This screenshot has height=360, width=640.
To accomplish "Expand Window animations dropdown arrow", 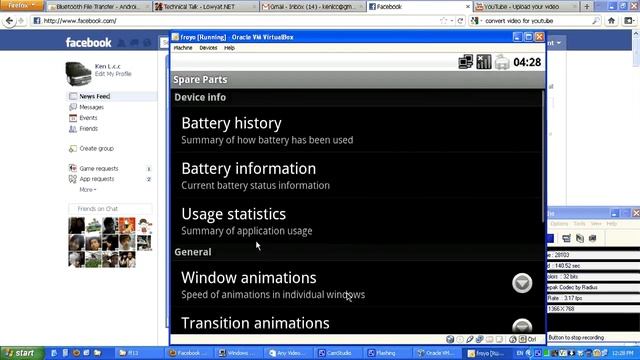I will 522,283.
